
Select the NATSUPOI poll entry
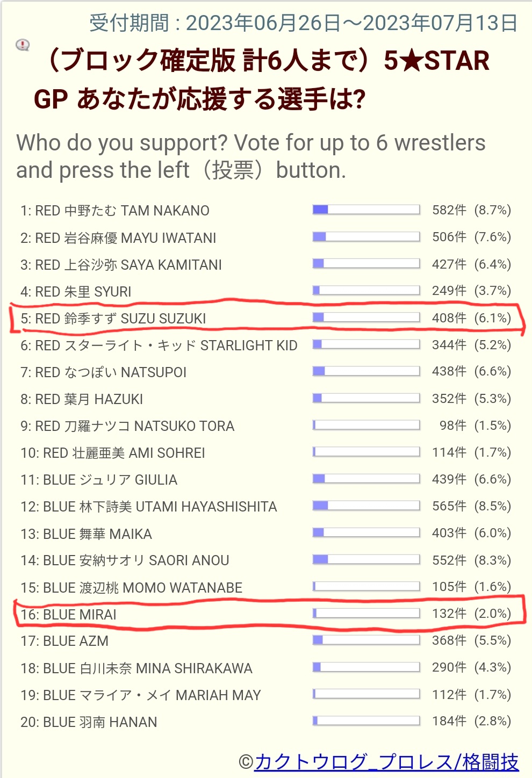pos(103,372)
